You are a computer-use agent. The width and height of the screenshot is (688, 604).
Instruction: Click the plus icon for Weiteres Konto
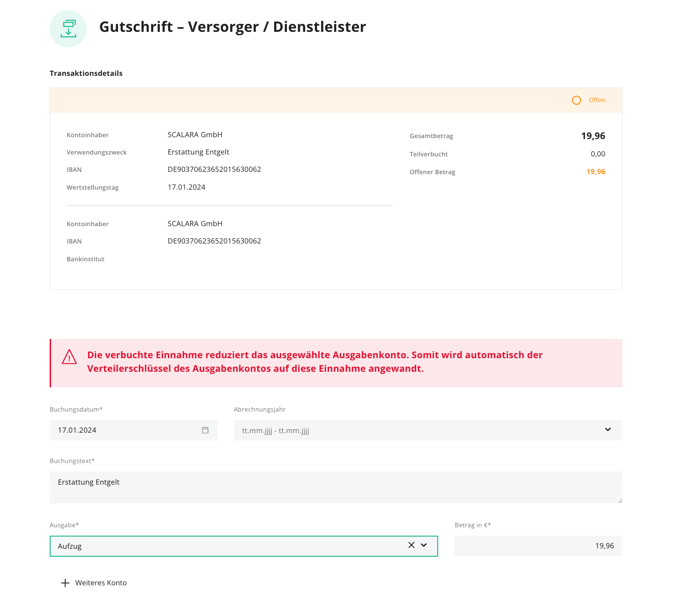[x=65, y=583]
